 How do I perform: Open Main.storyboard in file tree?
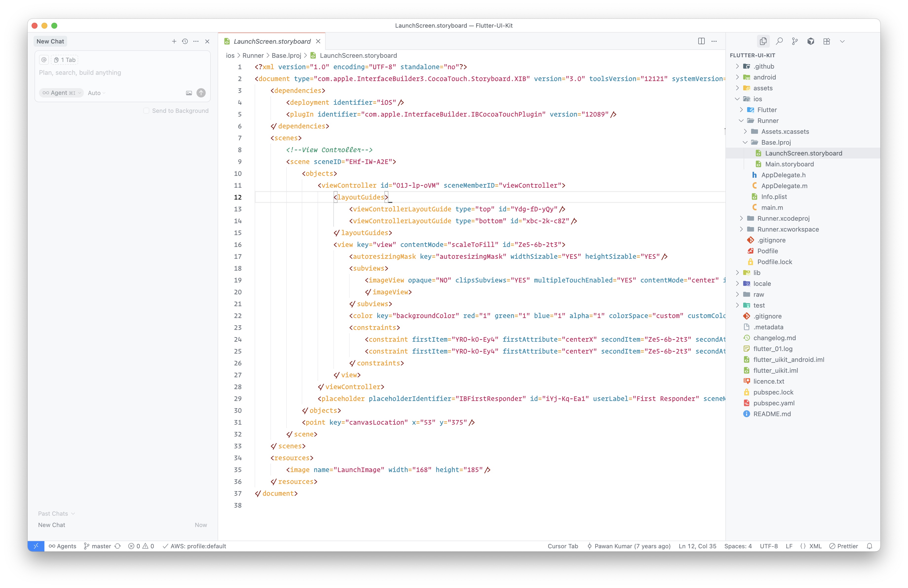pyautogui.click(x=789, y=164)
